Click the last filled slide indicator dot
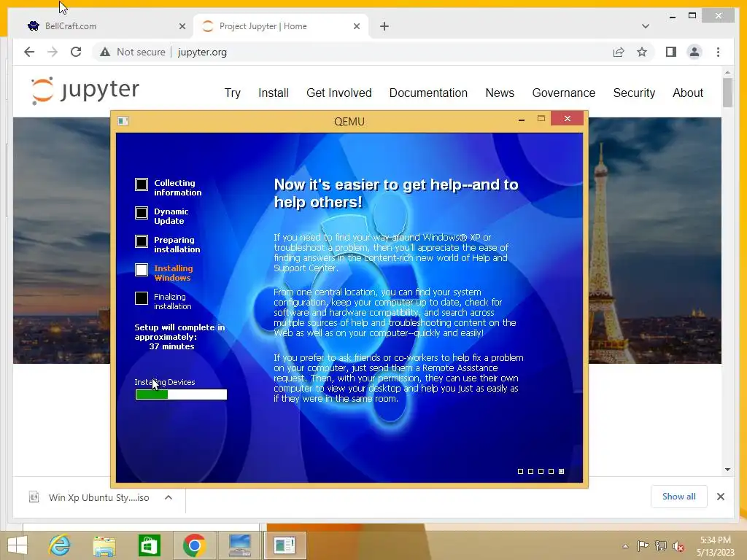The height and width of the screenshot is (560, 747). point(561,472)
